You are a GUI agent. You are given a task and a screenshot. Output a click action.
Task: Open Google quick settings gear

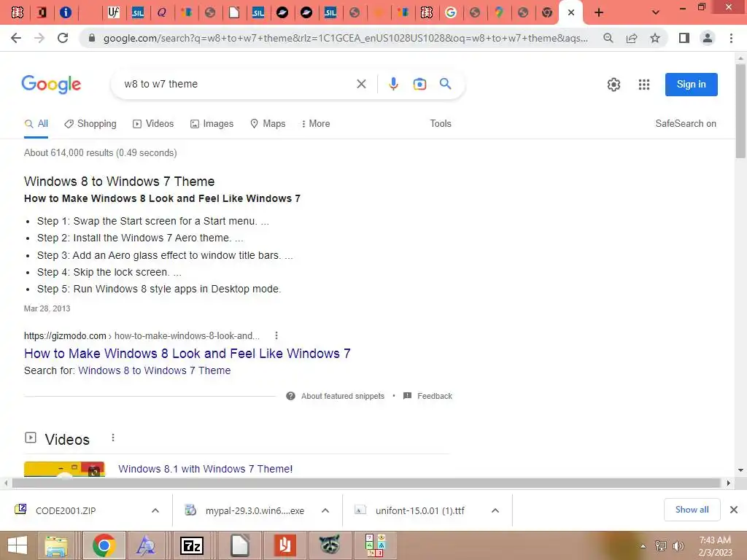coord(614,85)
